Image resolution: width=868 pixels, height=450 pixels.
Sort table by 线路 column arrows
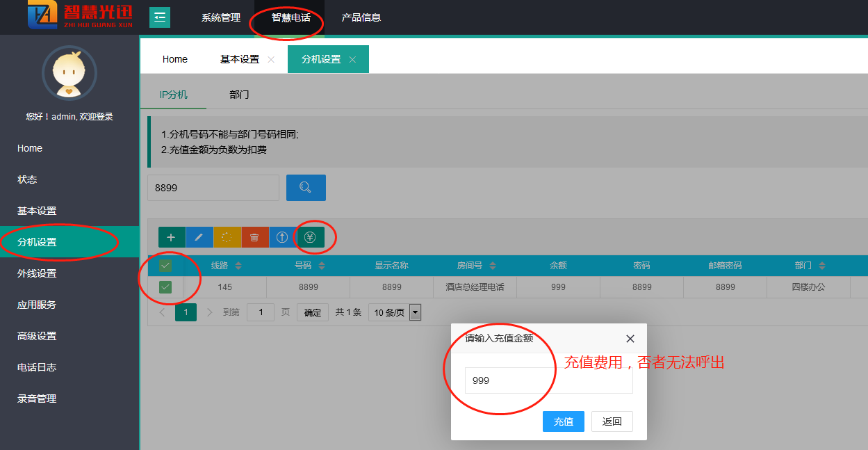pos(238,266)
